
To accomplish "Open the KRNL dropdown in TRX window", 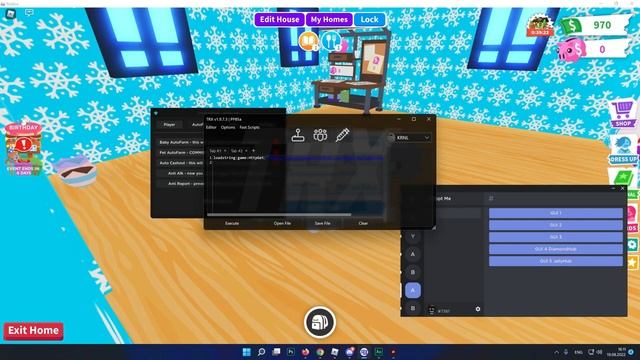I will (x=413, y=138).
